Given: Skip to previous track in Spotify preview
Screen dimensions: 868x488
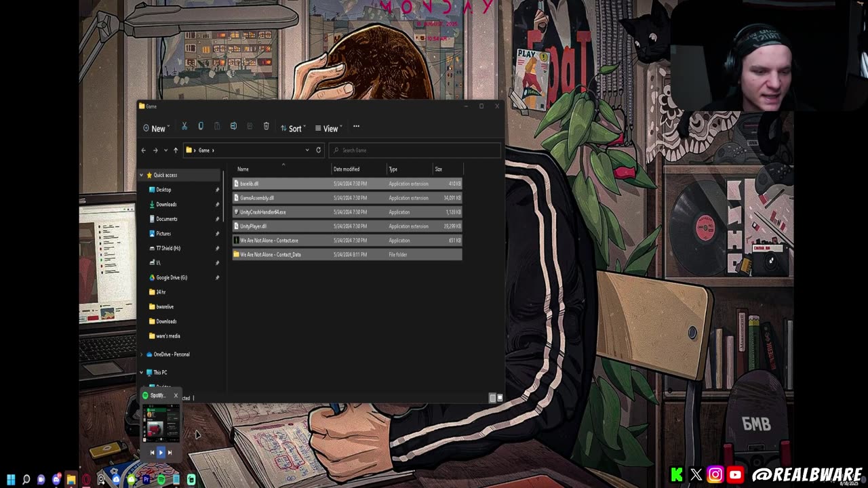Looking at the screenshot, I should point(152,452).
